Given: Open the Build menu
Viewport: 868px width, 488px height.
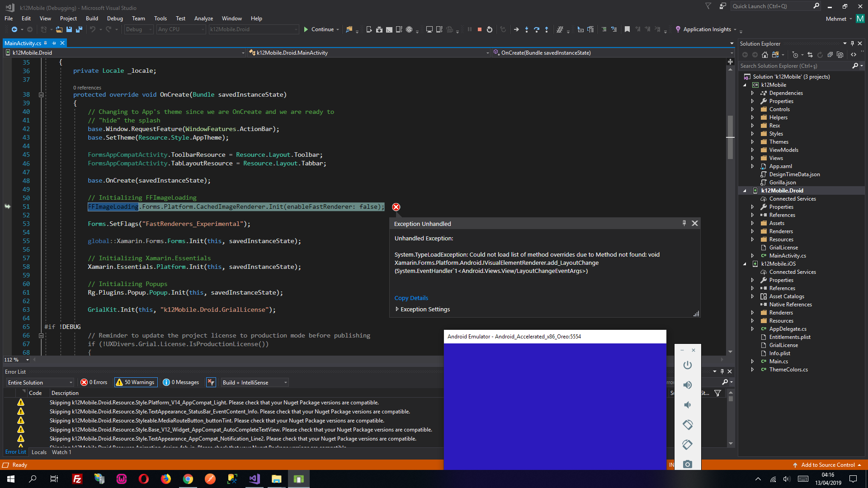Looking at the screenshot, I should coord(92,19).
